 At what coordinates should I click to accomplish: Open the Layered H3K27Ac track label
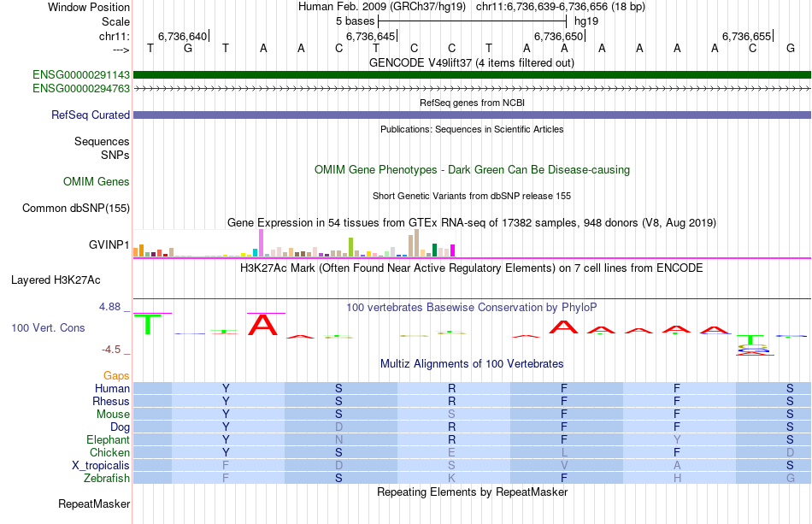coord(56,280)
